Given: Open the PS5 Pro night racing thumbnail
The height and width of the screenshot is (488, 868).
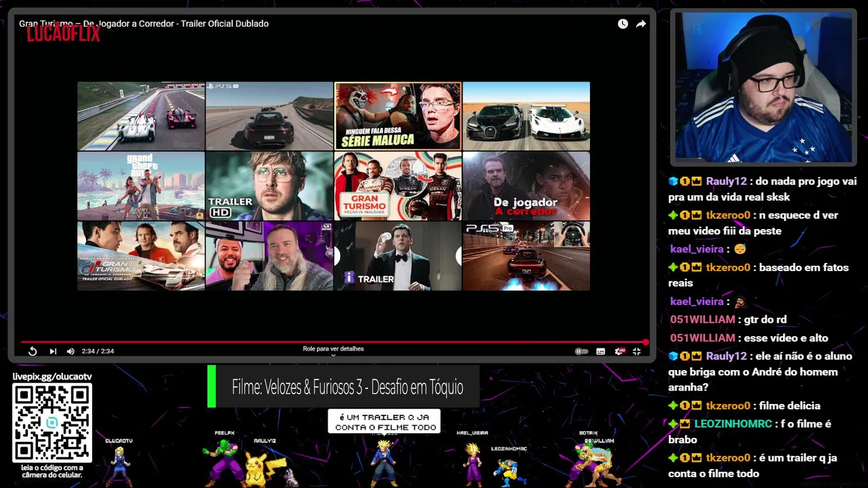Looking at the screenshot, I should (526, 256).
